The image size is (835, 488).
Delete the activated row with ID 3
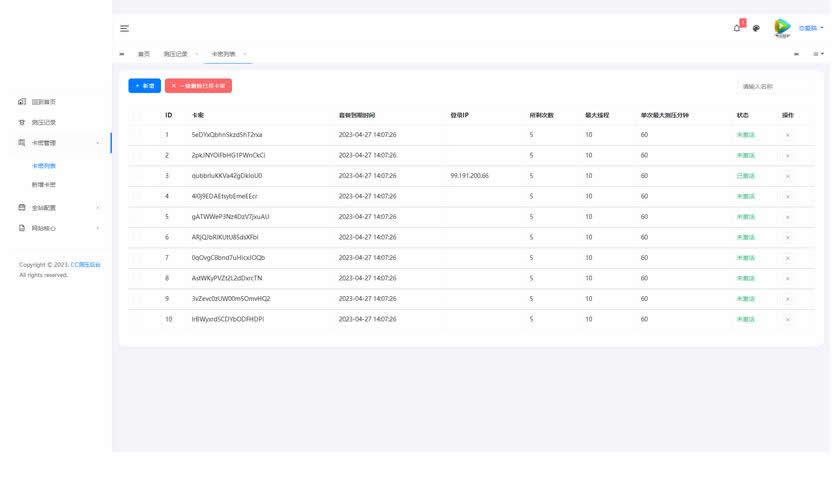pyautogui.click(x=787, y=175)
